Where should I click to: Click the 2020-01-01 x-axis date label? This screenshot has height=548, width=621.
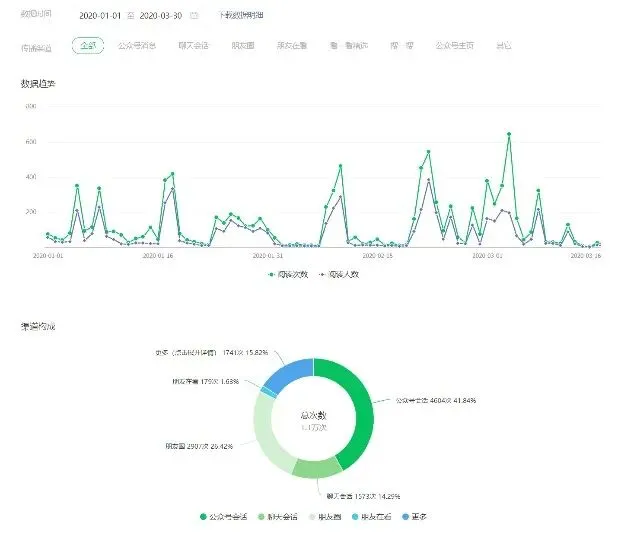(48, 256)
